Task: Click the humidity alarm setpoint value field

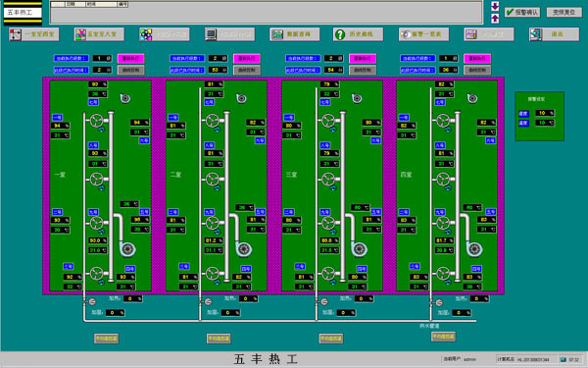Action: [x=545, y=113]
